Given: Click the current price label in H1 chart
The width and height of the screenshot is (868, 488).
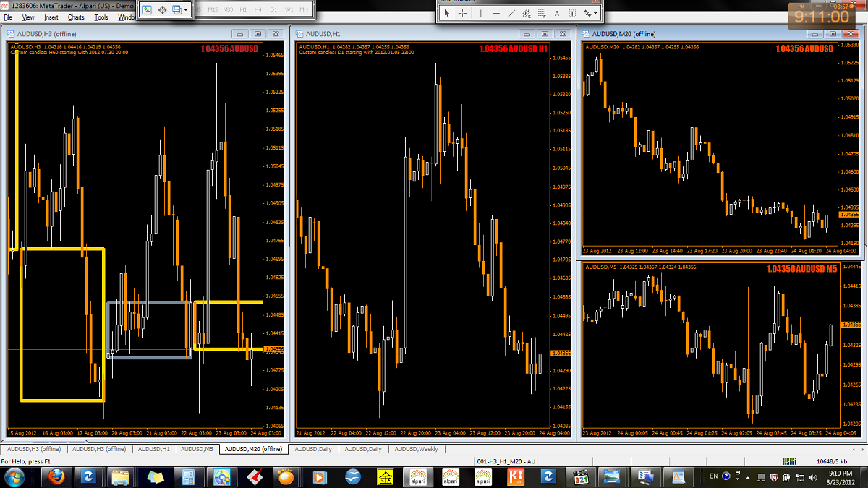Looking at the screenshot, I should [x=561, y=353].
